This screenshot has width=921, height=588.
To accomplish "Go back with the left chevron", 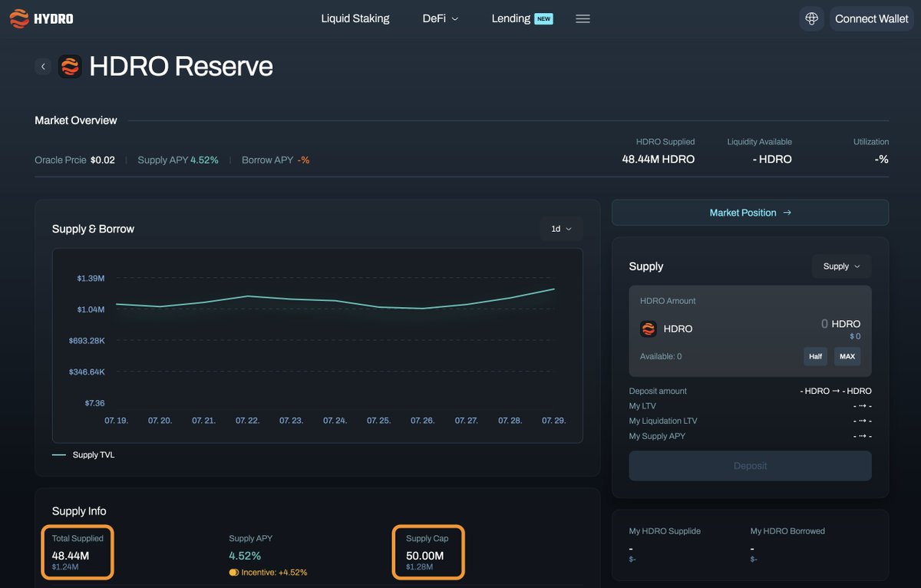I will pyautogui.click(x=43, y=67).
